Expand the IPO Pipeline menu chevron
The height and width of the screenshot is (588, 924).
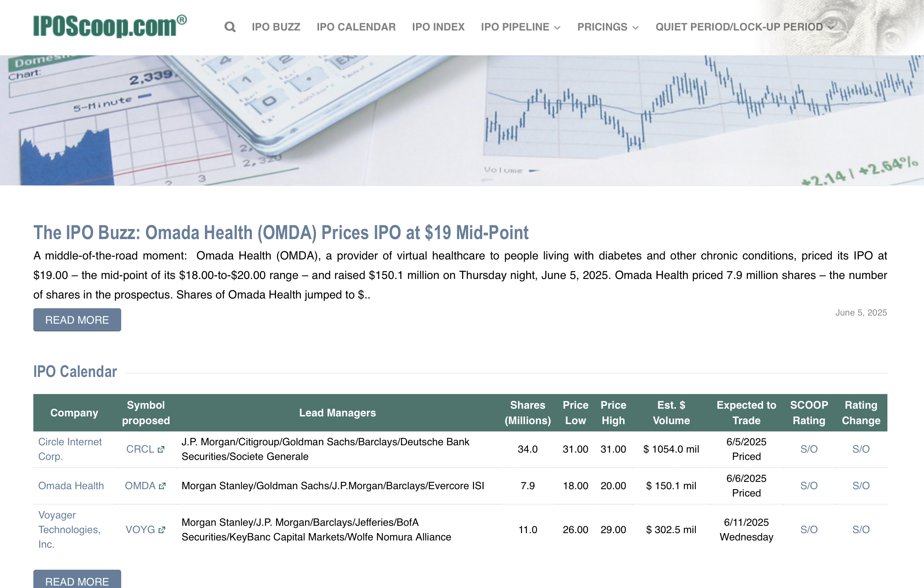tap(558, 28)
